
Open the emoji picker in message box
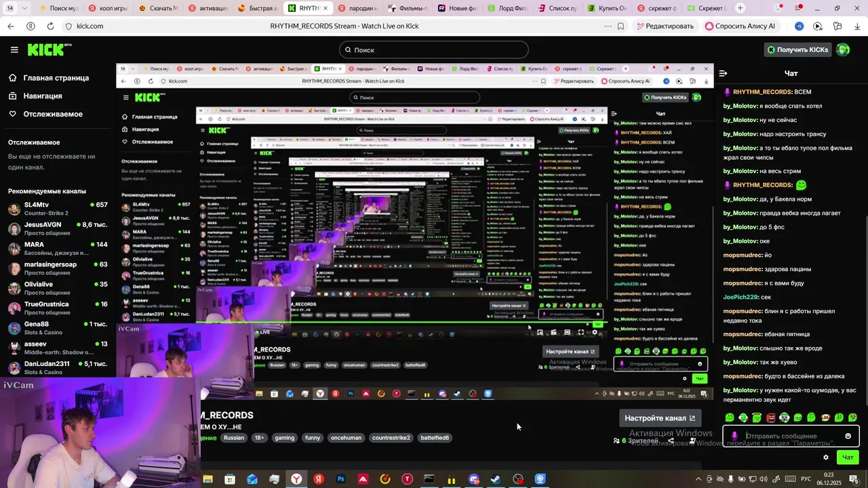point(848,436)
